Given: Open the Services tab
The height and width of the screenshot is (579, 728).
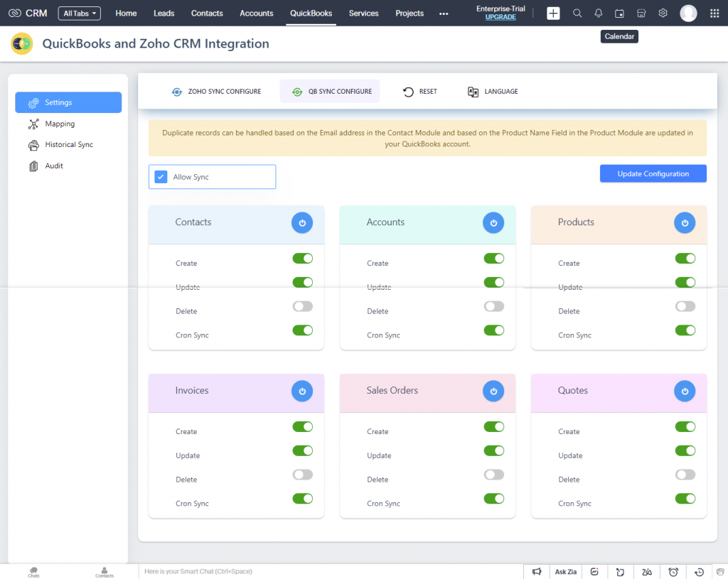Looking at the screenshot, I should click(x=363, y=13).
